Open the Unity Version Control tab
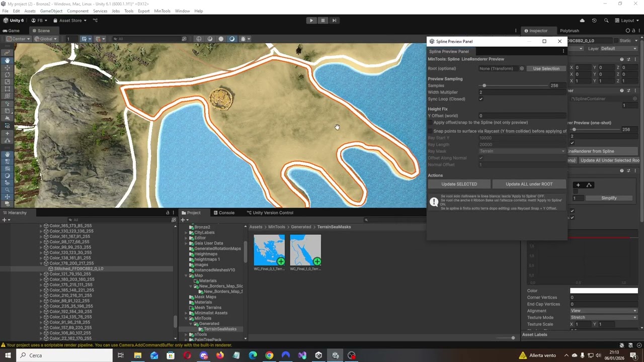644x362 pixels. click(x=270, y=213)
